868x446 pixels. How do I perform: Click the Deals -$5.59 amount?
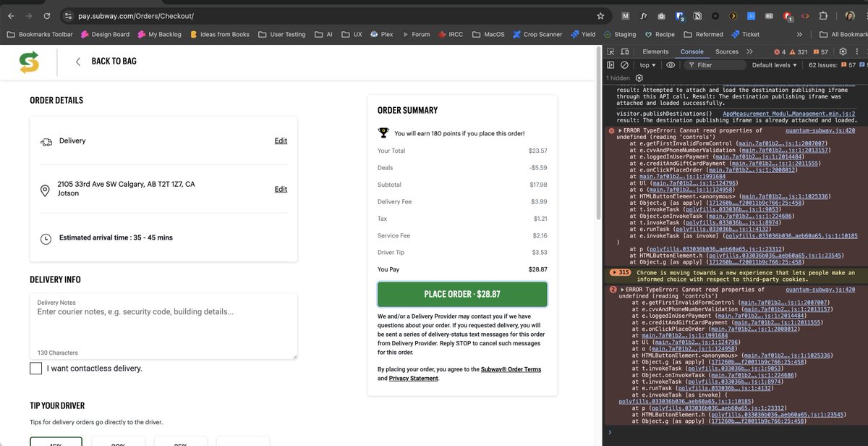coord(538,168)
